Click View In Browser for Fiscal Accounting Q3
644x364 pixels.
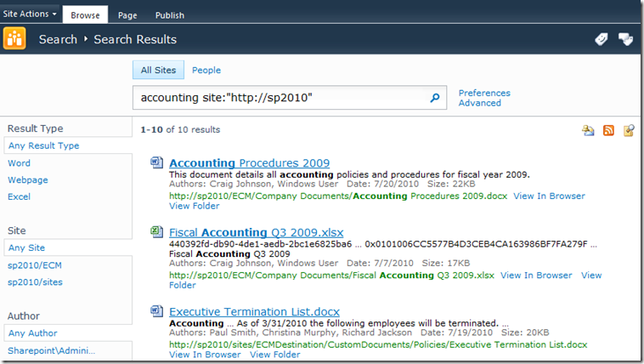point(536,276)
